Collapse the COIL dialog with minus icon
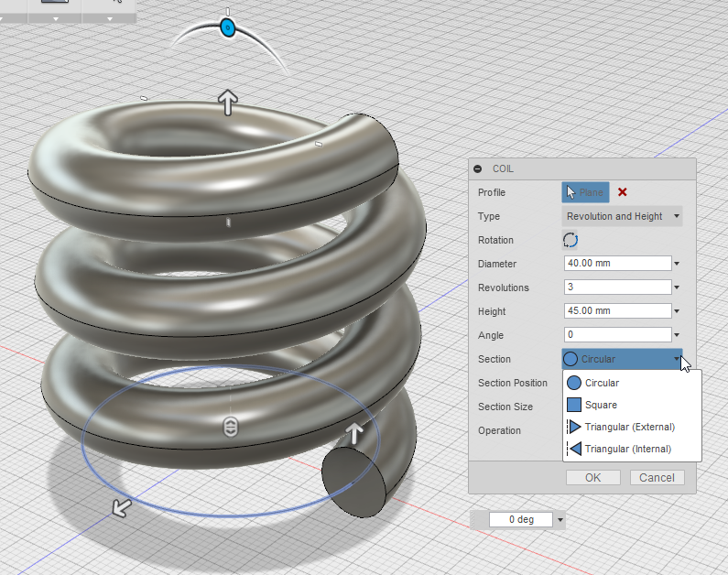728x575 pixels. coord(478,168)
